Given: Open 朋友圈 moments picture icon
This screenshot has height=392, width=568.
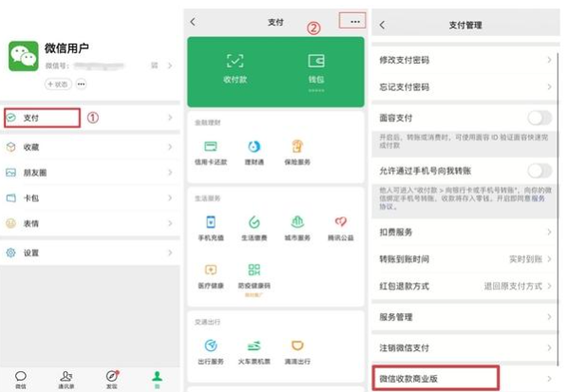Looking at the screenshot, I should (x=11, y=173).
